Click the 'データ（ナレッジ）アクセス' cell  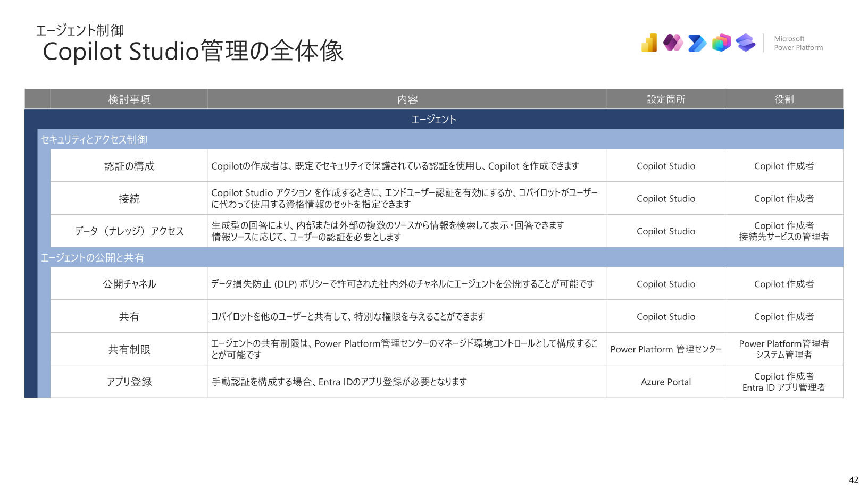pyautogui.click(x=129, y=231)
